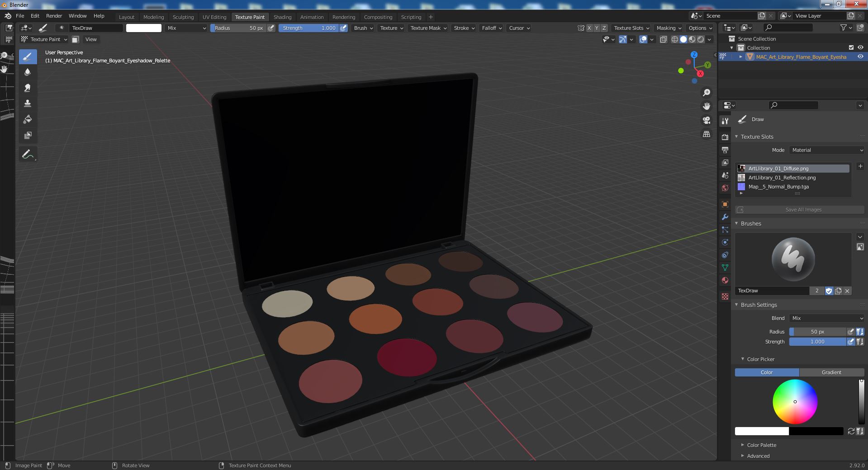Screen dimensions: 868x470
Task: Select the Mask tool
Action: pos(28,135)
